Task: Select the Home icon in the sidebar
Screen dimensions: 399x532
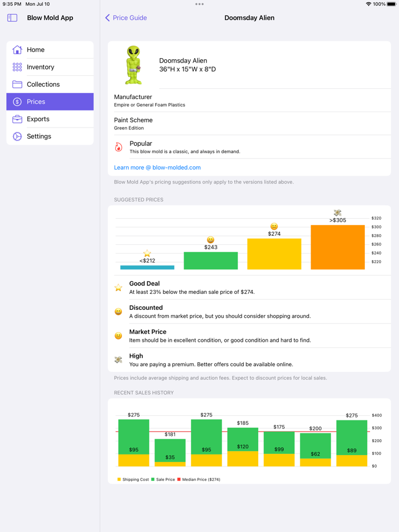Action: pyautogui.click(x=17, y=50)
